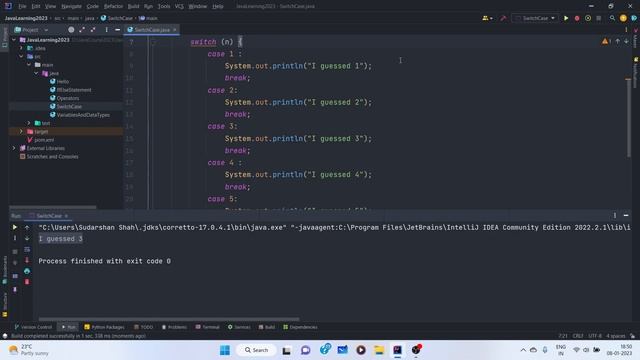The width and height of the screenshot is (640, 360).
Task: Go to previous highlighted error arrow
Action: tap(618, 41)
